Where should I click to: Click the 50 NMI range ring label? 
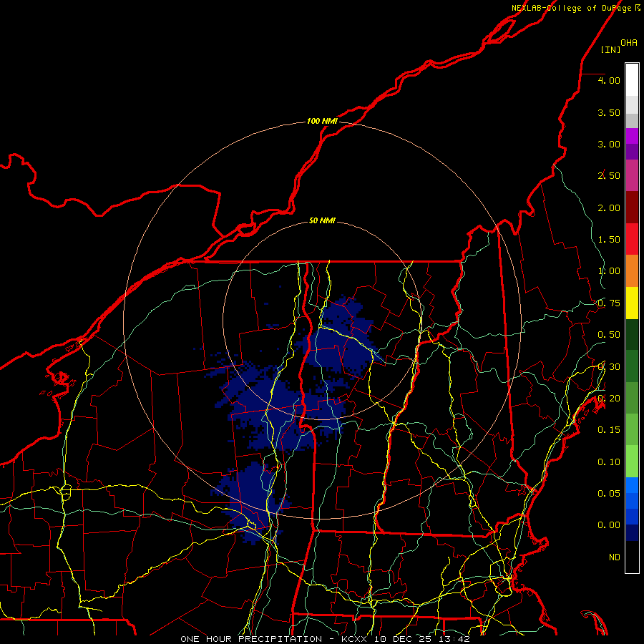322,220
